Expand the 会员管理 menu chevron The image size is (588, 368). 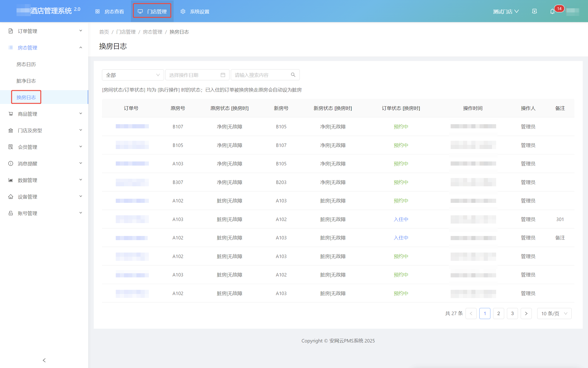click(81, 147)
